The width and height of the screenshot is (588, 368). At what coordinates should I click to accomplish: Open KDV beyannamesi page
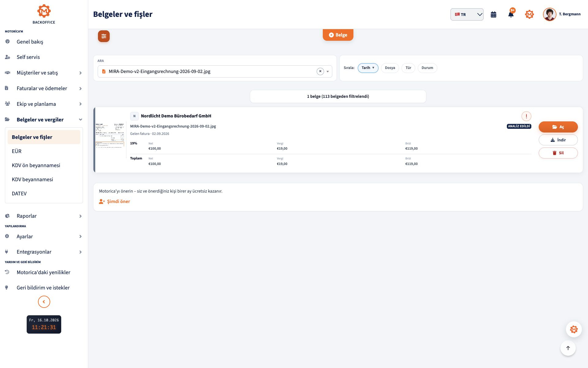tap(44, 179)
